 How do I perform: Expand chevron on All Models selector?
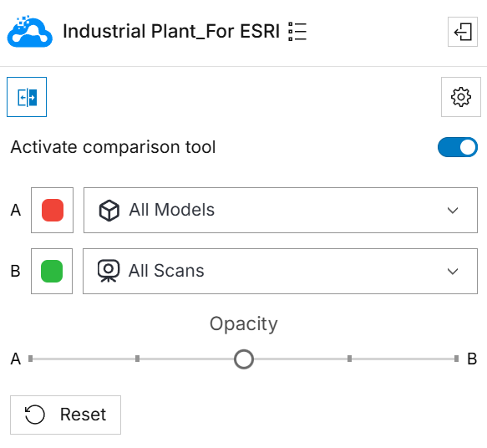[453, 211]
